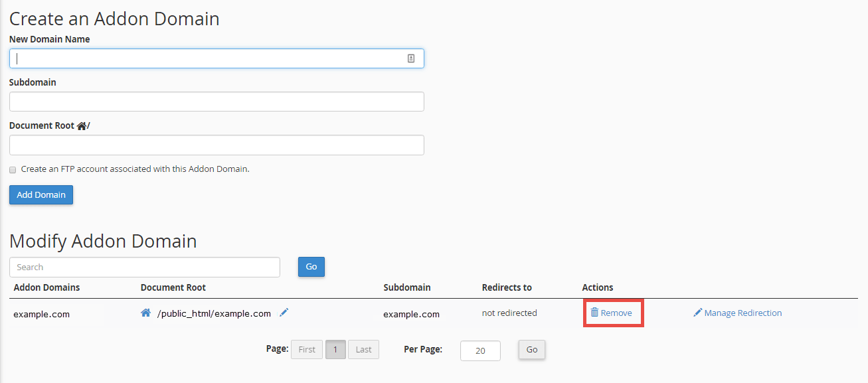Click the pencil icon to edit document root
The image size is (868, 383).
(284, 313)
